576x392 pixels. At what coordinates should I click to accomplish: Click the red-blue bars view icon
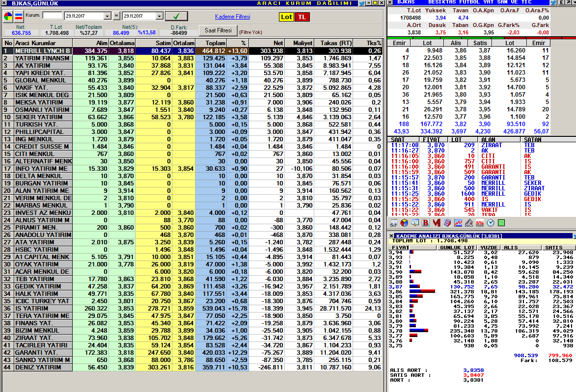[19, 17]
